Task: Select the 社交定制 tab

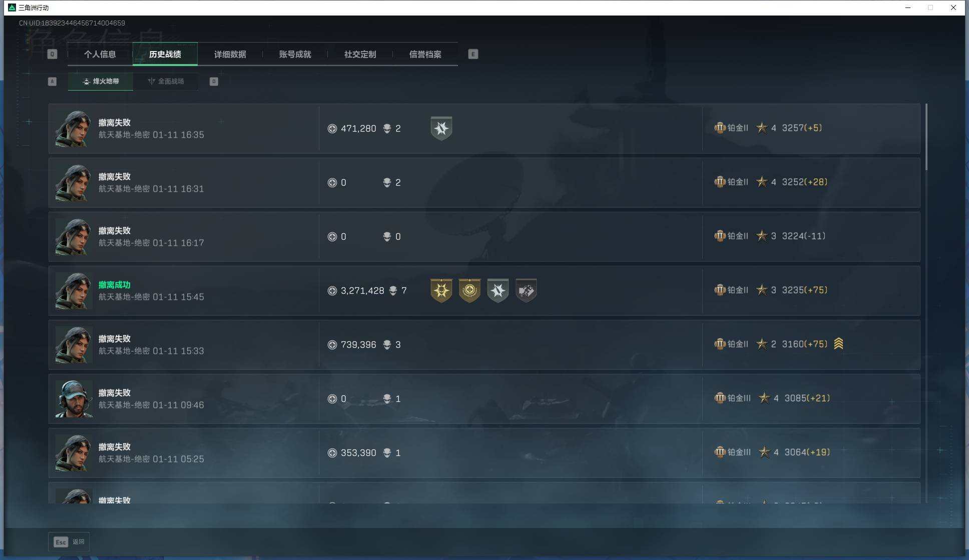Action: pyautogui.click(x=360, y=54)
